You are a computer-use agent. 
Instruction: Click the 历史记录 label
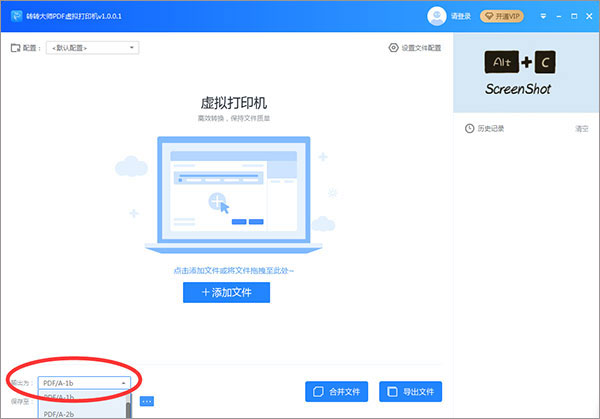(x=491, y=129)
